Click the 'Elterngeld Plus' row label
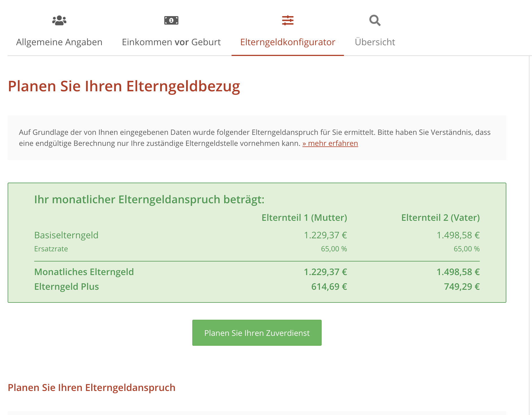The height and width of the screenshot is (415, 532). [67, 287]
